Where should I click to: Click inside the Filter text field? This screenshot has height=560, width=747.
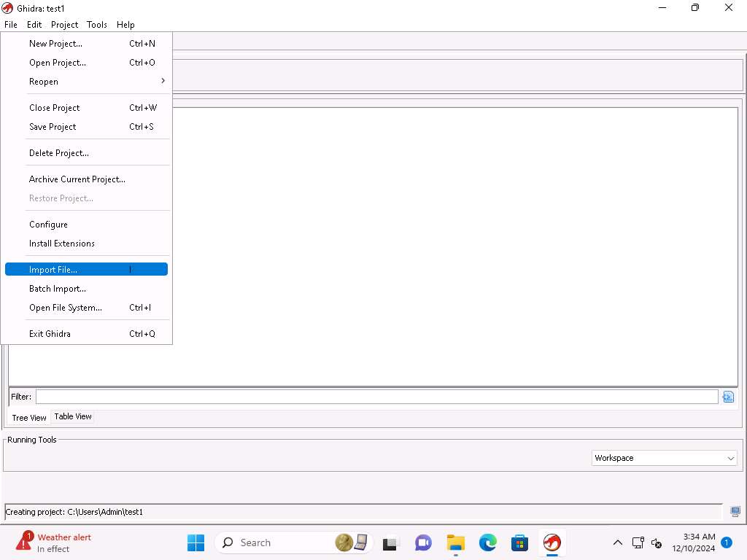tap(376, 397)
